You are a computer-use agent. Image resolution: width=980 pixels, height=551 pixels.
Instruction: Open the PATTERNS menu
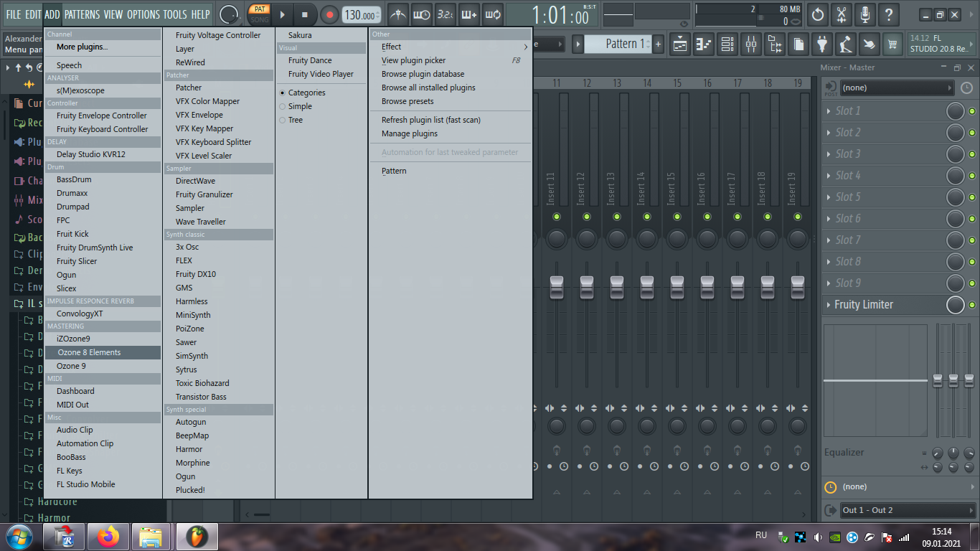[x=82, y=14]
